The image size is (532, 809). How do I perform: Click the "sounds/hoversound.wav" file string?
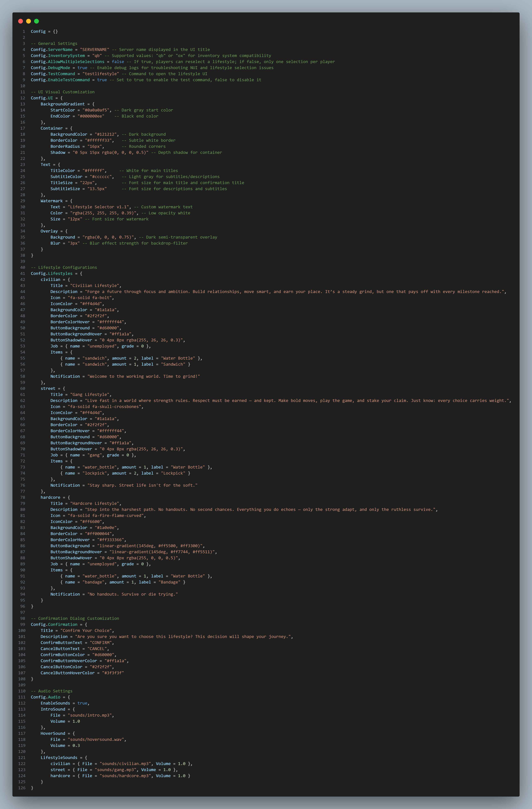point(96,739)
